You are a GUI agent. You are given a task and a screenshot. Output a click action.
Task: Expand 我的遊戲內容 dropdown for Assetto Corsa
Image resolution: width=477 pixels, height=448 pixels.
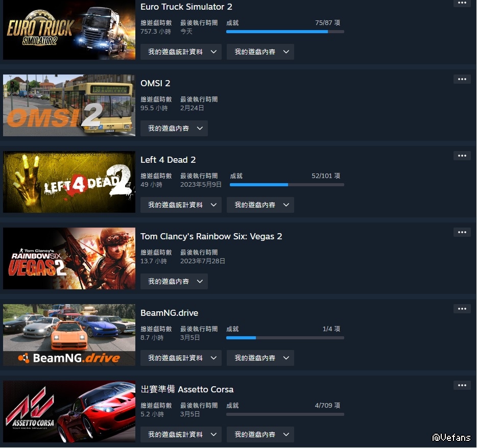[x=260, y=435]
